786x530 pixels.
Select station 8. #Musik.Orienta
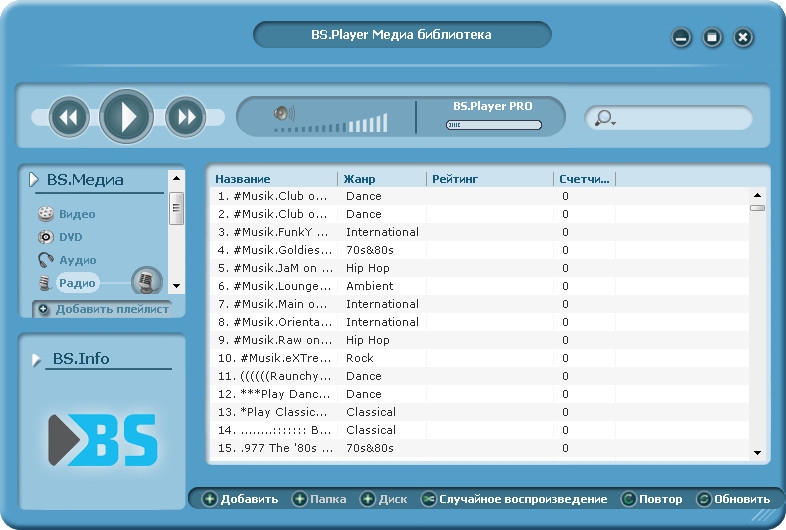480,322
